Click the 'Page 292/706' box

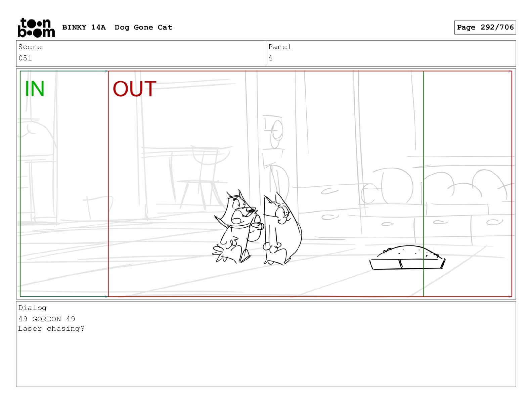tap(485, 28)
